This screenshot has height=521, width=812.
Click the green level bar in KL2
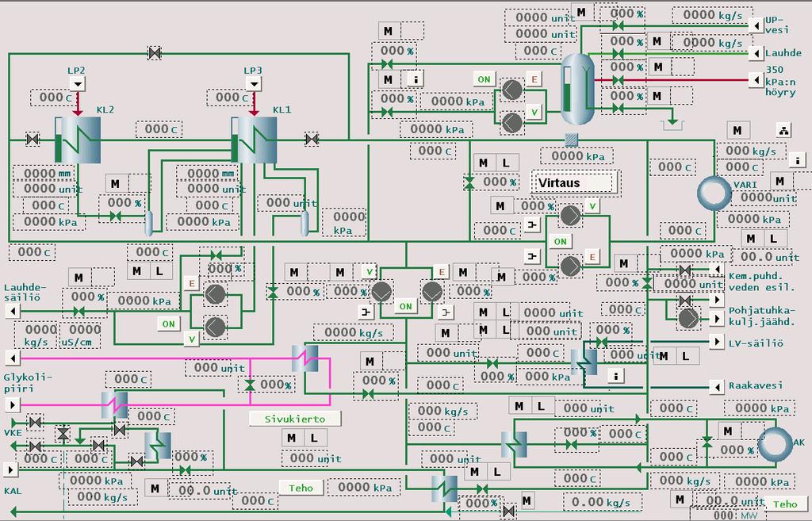(x=58, y=147)
